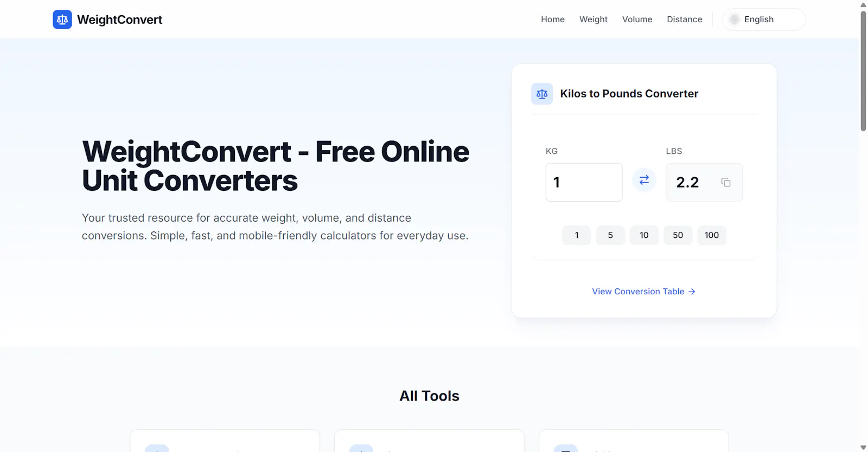
Task: Click the Kilos to Pounds Converter title
Action: pos(629,94)
